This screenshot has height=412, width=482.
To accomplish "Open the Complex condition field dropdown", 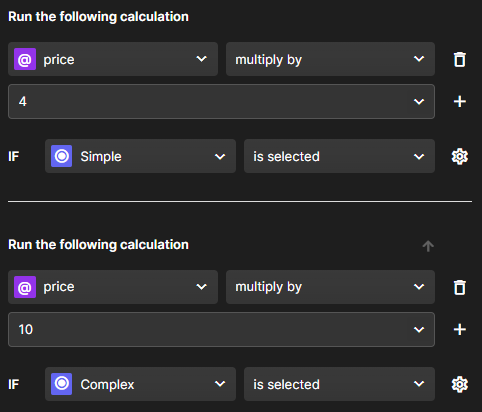I will coord(140,384).
